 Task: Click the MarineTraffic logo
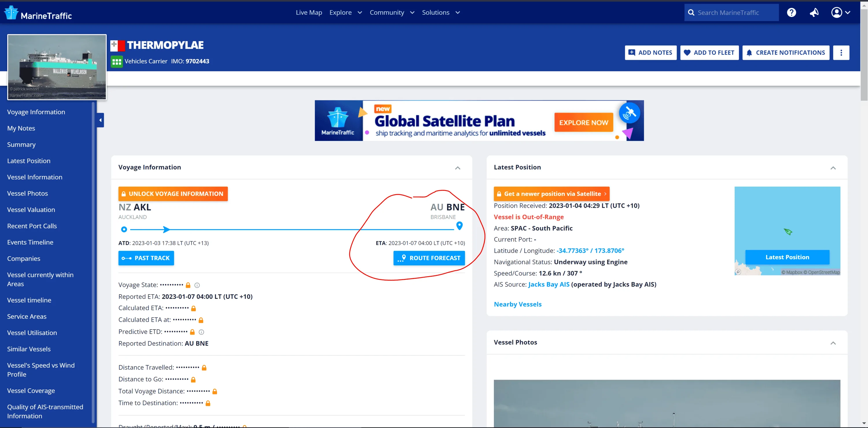(38, 13)
